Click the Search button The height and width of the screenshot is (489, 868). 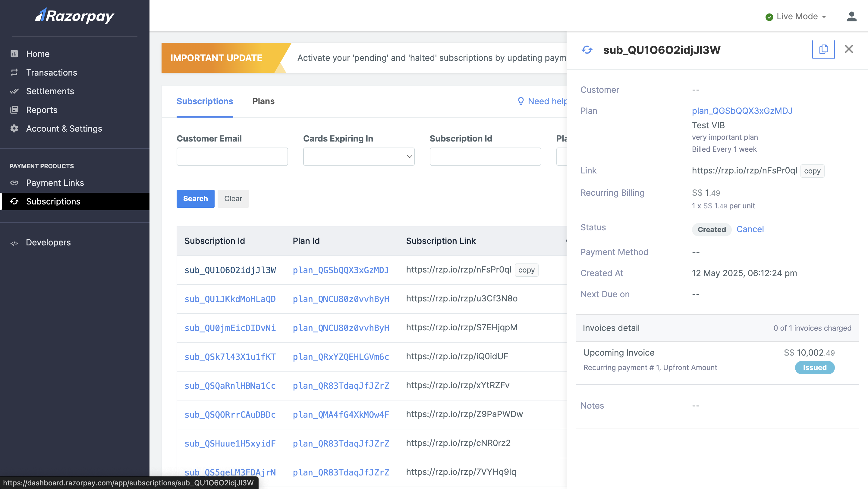coord(195,198)
